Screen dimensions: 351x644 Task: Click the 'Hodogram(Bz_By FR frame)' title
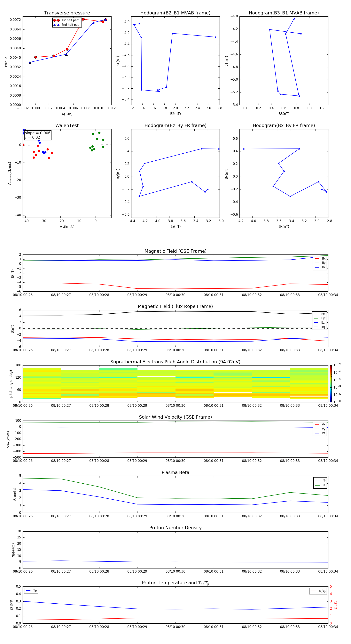(175, 125)
